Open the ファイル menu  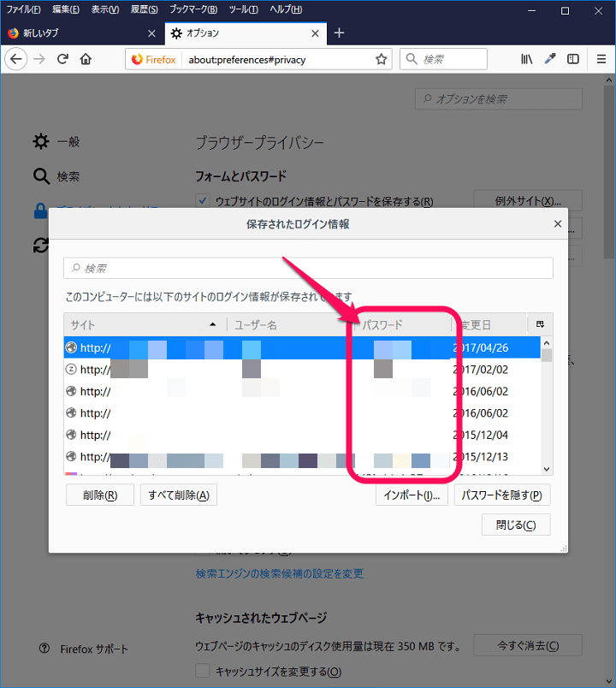23,9
